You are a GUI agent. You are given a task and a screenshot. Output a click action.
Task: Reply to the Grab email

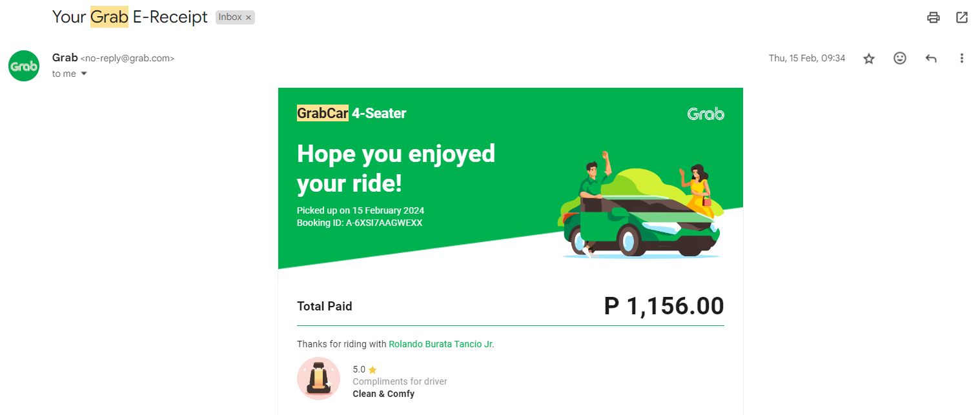tap(931, 58)
